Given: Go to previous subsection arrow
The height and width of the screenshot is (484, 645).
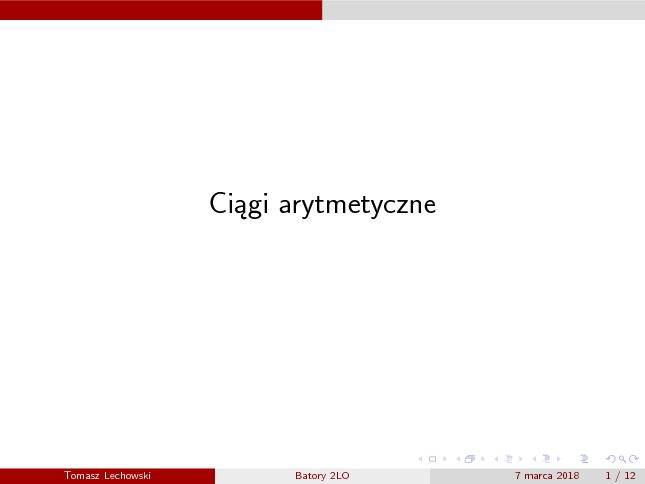Looking at the screenshot, I should (496, 459).
